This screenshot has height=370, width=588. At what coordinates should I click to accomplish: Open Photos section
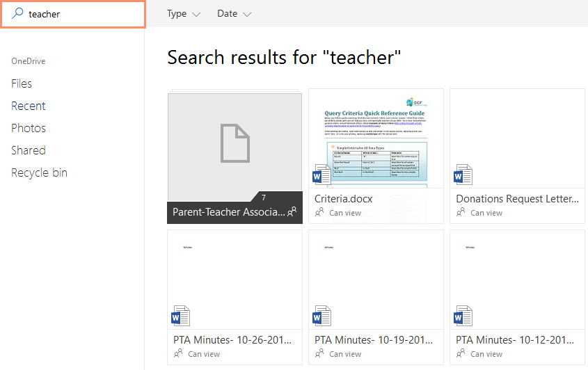(29, 128)
